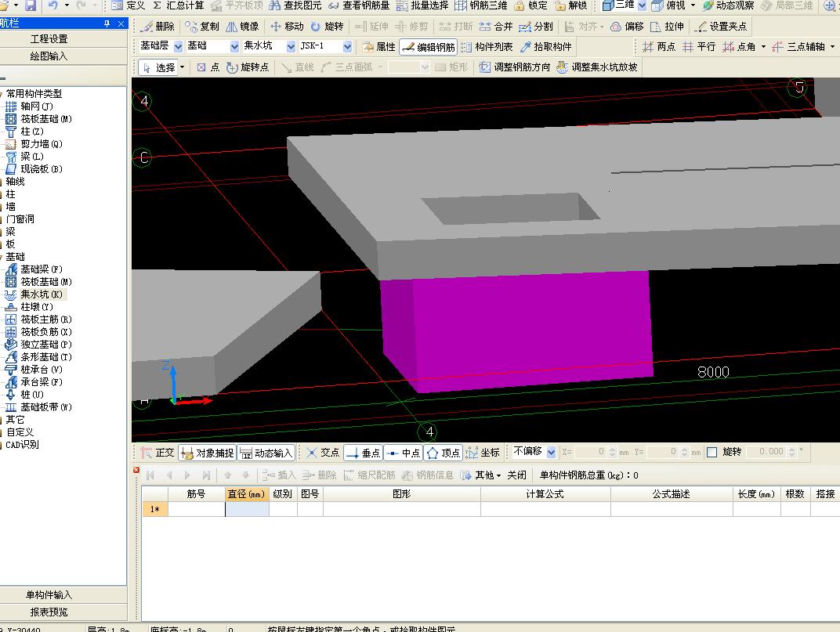
Task: Choose the 旋转点 rotate point tool
Action: (x=248, y=67)
